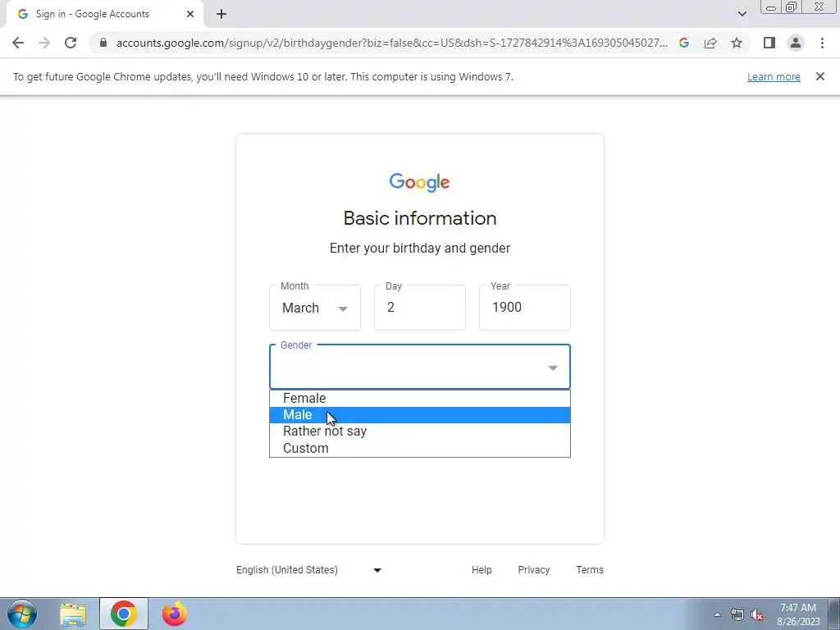Choose the Custom gender option
Image resolution: width=840 pixels, height=630 pixels.
420,448
